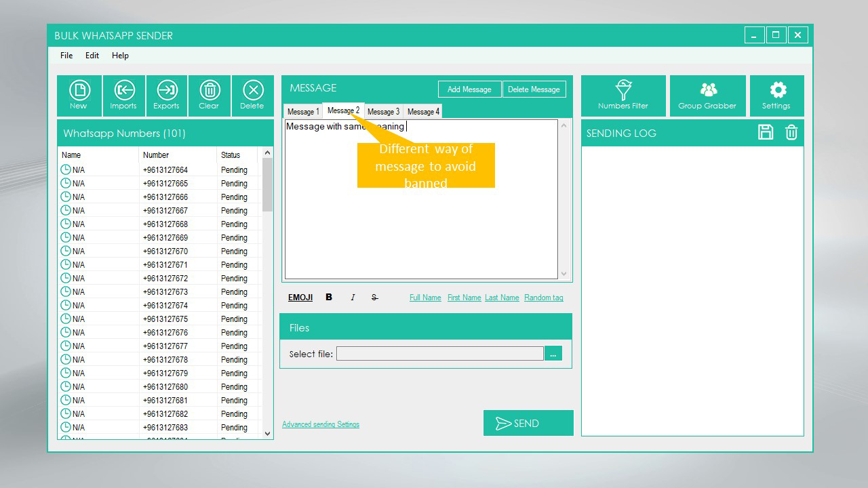
Task: Open Advanced sending Settings link
Action: [x=321, y=424]
